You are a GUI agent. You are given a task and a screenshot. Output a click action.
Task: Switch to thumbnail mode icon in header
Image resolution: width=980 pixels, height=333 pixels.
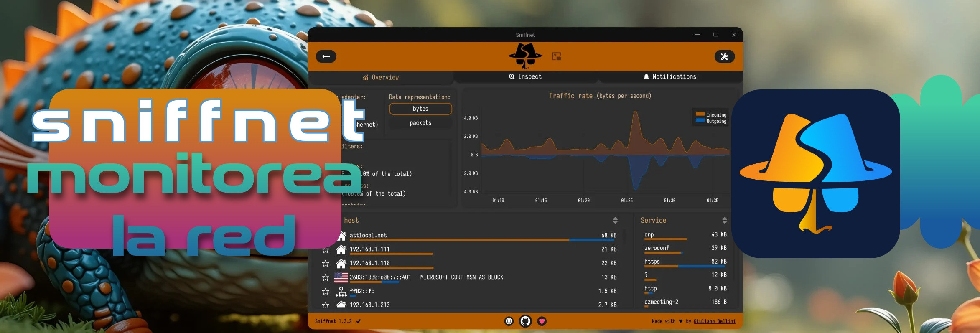point(556,56)
